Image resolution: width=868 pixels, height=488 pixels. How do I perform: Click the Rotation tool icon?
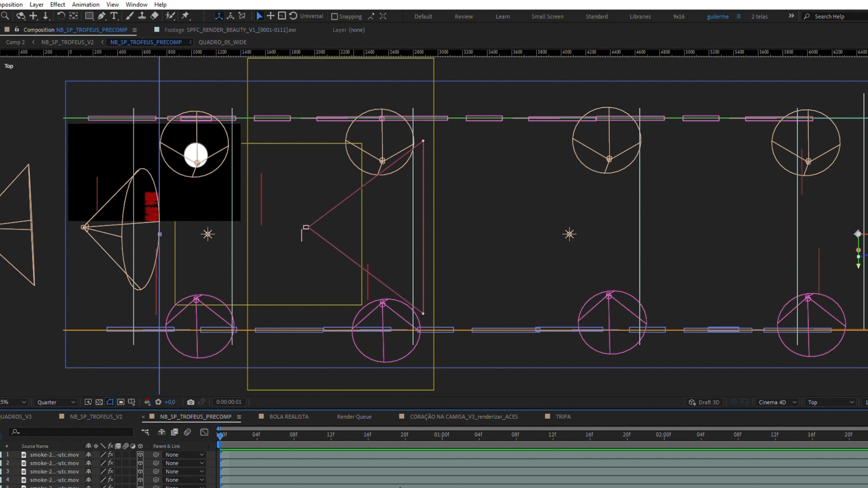pos(61,16)
